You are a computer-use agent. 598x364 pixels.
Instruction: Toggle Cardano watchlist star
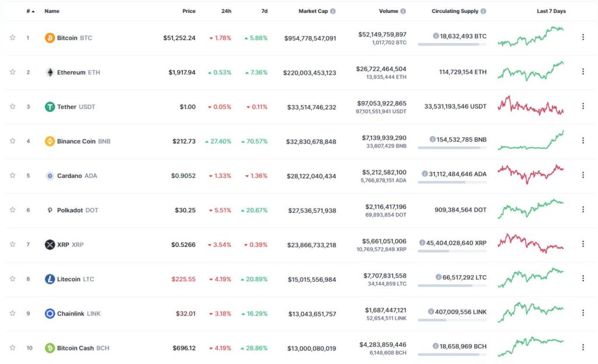(13, 175)
